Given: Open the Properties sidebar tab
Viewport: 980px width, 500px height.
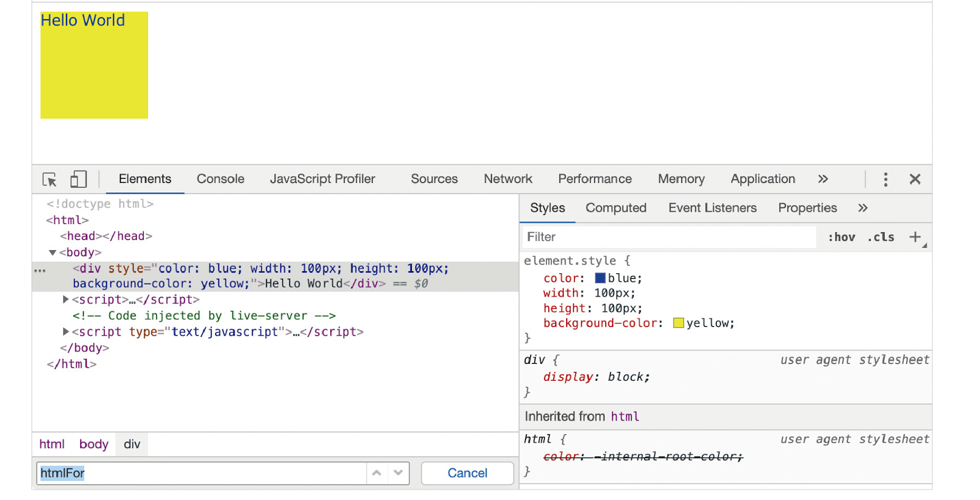Looking at the screenshot, I should click(807, 208).
